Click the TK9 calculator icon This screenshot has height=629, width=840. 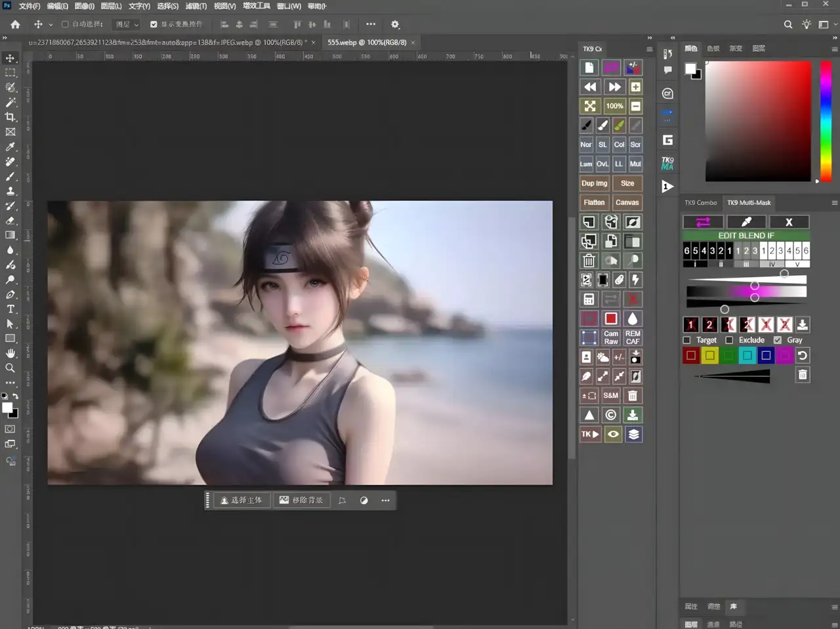click(x=589, y=299)
